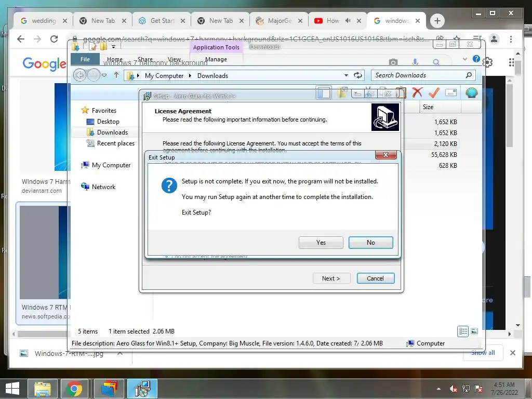Screen dimensions: 532x399
Task: Open Chrome three-dot menu
Action: click(511, 39)
